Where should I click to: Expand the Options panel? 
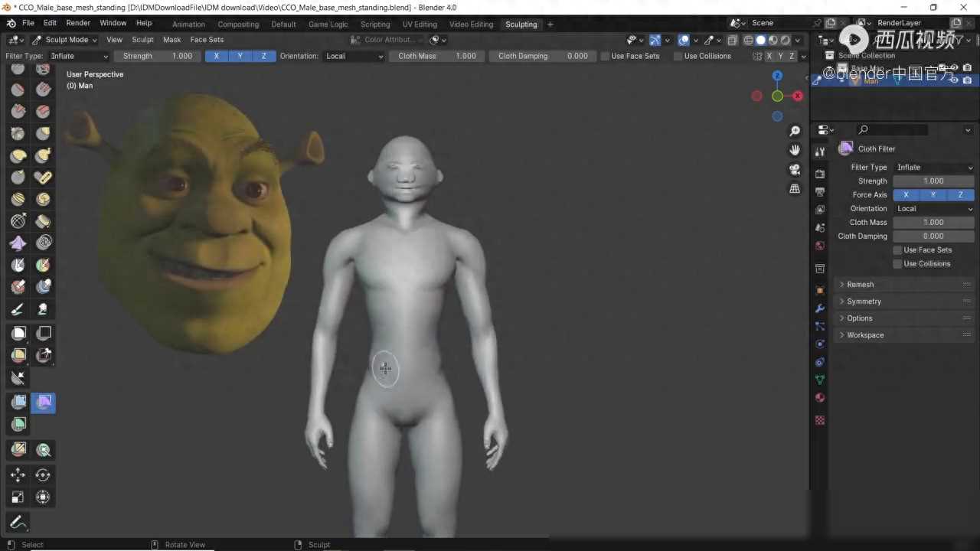point(904,318)
